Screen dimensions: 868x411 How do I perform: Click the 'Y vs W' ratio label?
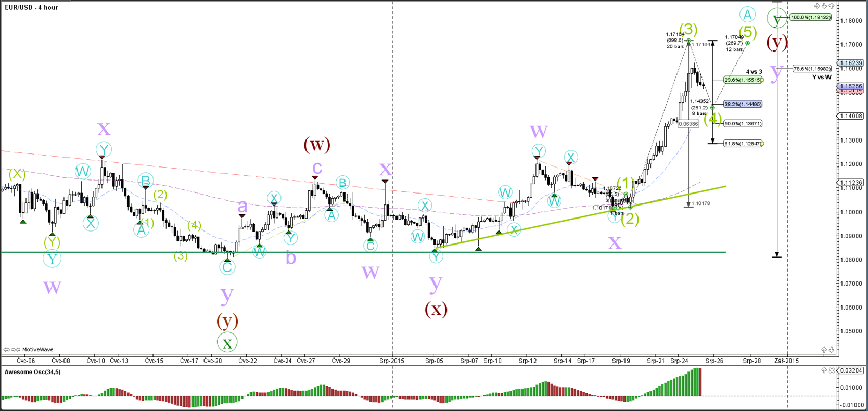click(822, 77)
